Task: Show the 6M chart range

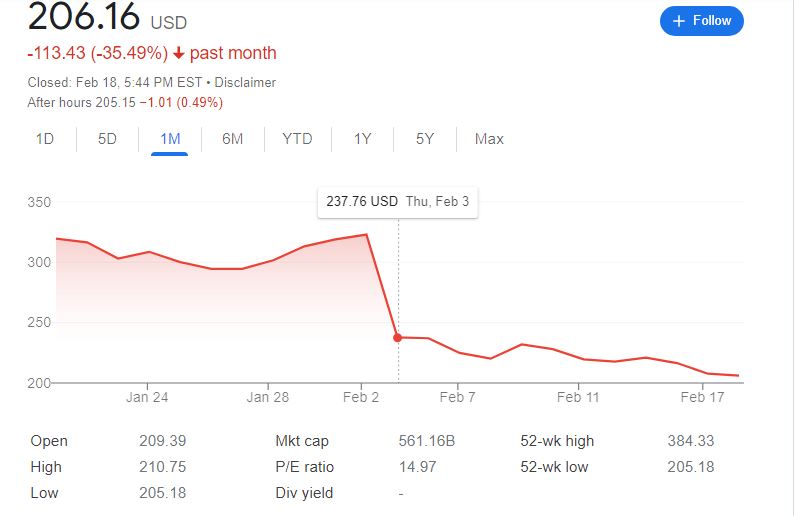Action: 232,139
